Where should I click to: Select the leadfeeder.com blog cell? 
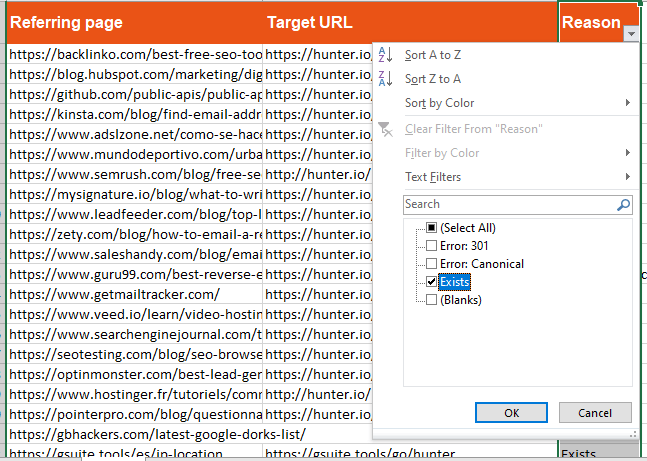pyautogui.click(x=135, y=215)
